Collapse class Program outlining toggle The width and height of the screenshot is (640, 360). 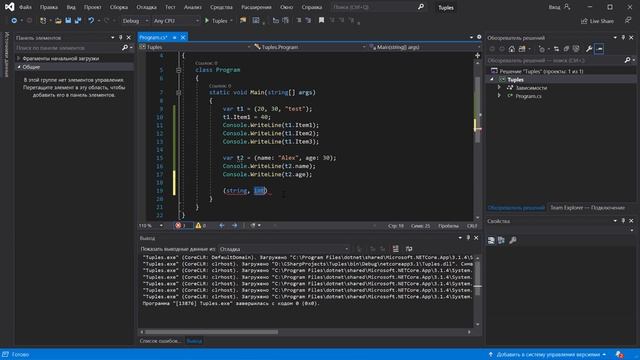pyautogui.click(x=178, y=70)
